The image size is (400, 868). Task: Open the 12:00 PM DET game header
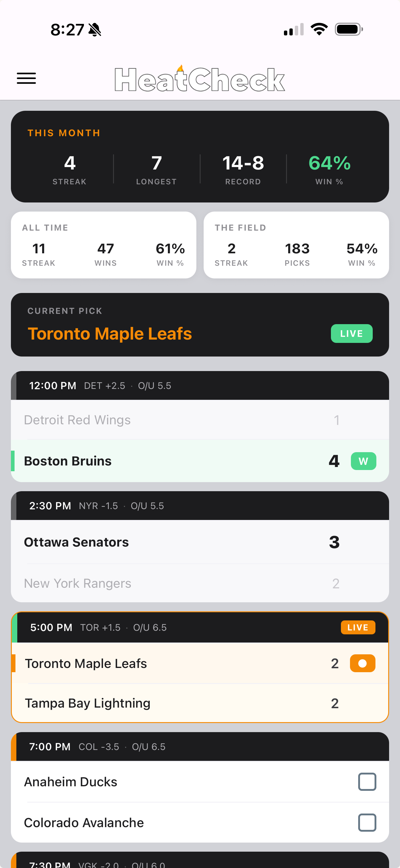click(x=200, y=386)
